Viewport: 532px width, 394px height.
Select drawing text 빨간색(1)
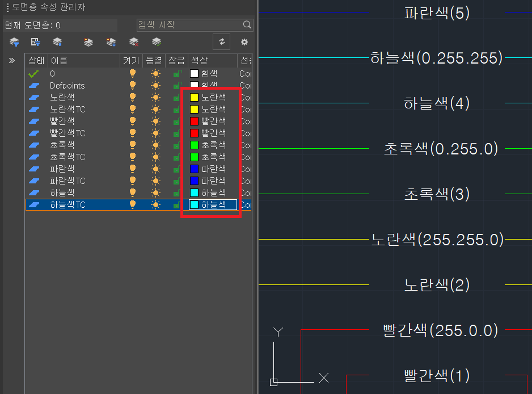[x=437, y=376]
